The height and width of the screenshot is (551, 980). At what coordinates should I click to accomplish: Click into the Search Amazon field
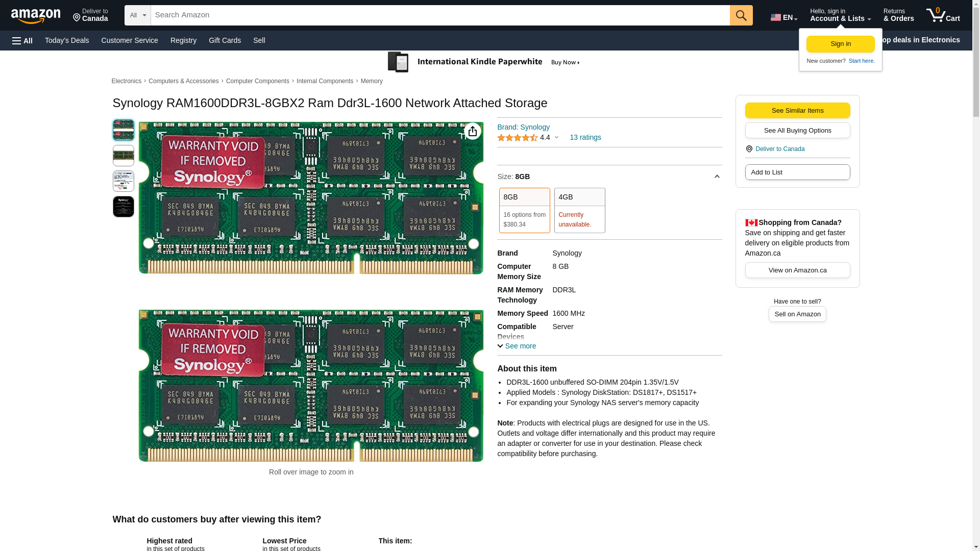[x=439, y=15]
